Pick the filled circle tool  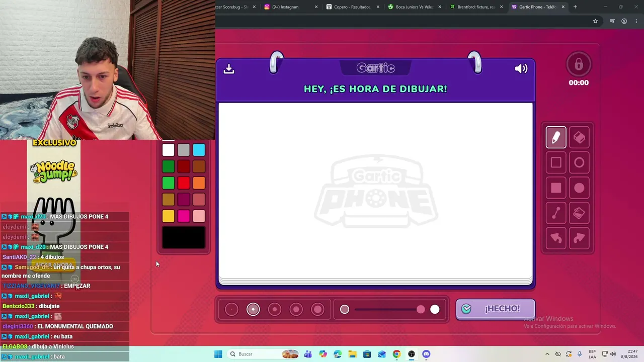click(x=579, y=188)
